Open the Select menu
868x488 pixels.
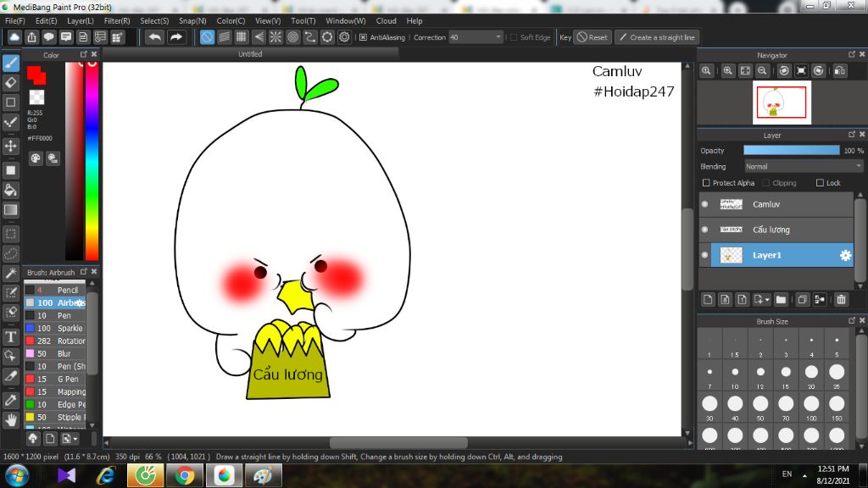coord(154,21)
